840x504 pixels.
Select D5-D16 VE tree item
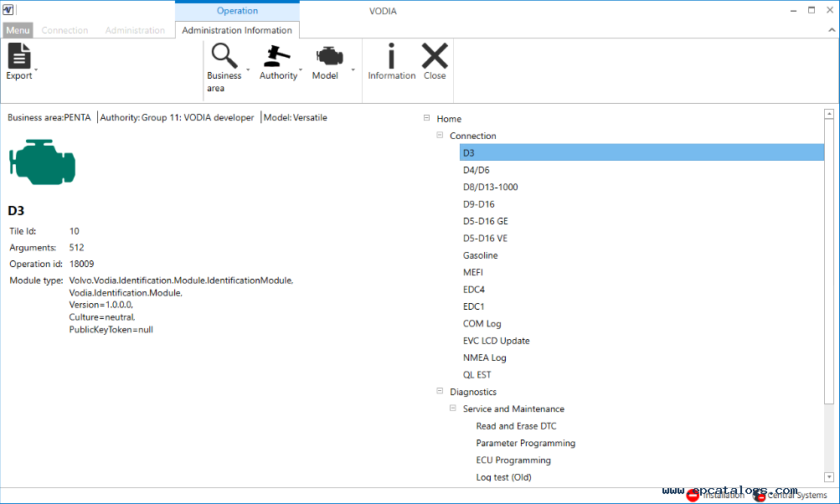[x=485, y=239]
